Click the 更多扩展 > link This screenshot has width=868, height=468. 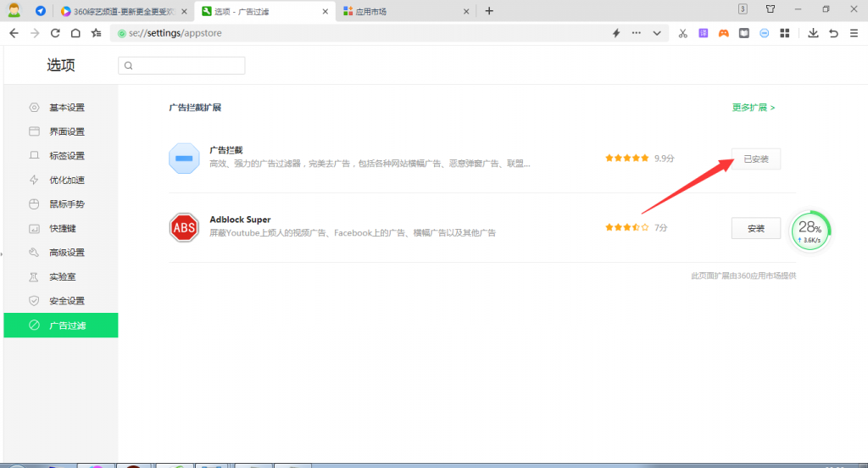754,108
